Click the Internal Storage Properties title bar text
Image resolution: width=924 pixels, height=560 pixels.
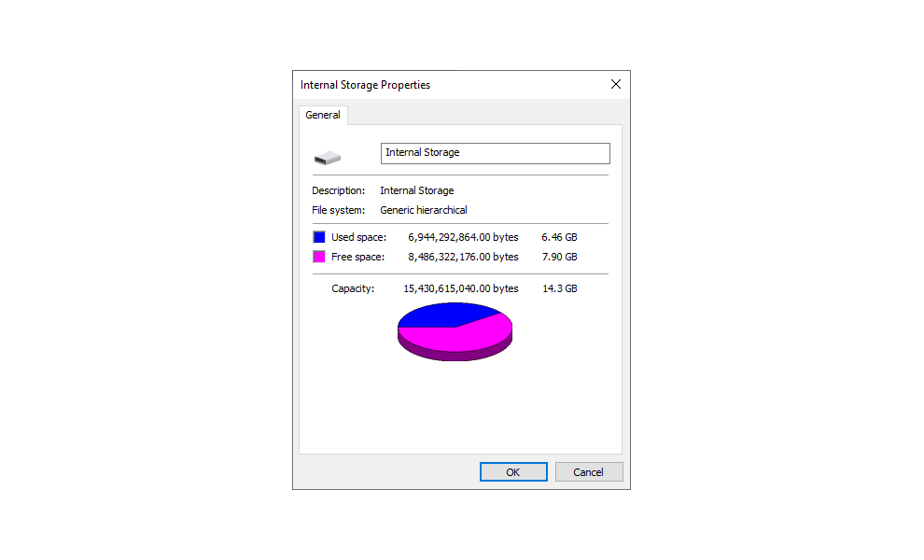coord(365,85)
